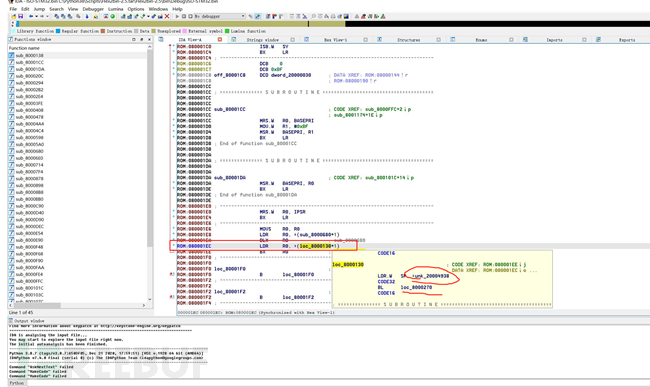
Task: Close the IDA View-A tab
Action: (x=220, y=40)
